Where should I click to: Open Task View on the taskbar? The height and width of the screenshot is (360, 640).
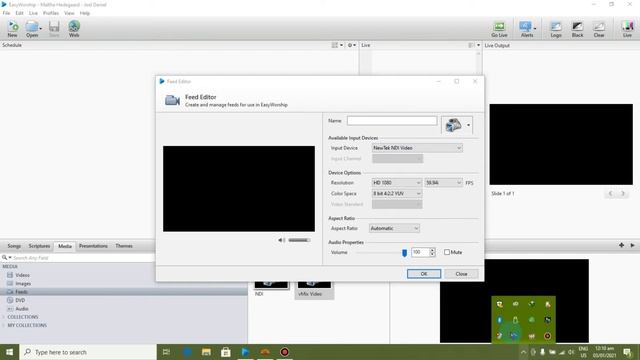(166, 352)
